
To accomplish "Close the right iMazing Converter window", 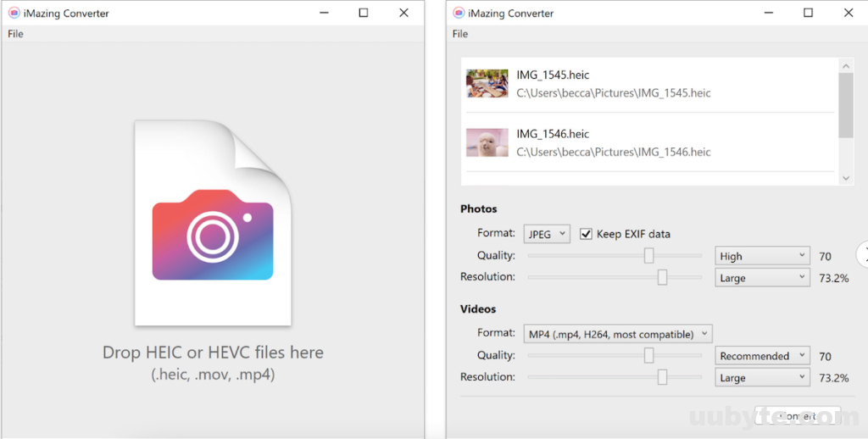I will pos(848,13).
